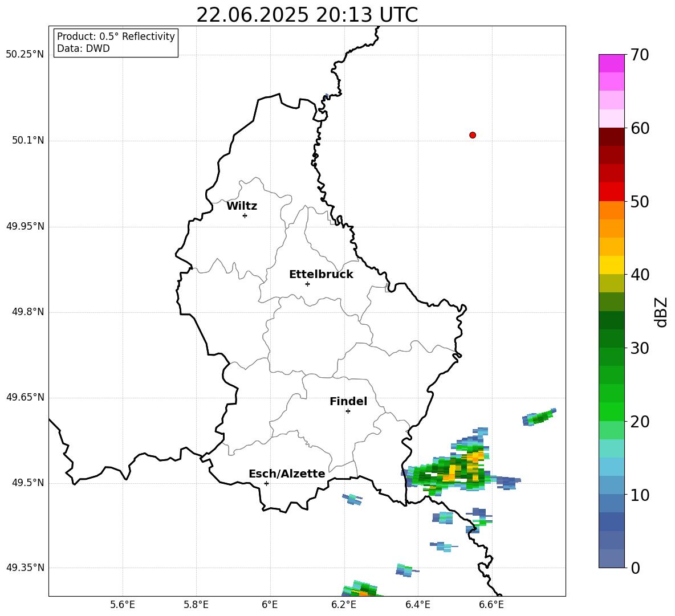The height and width of the screenshot is (616, 675).
Task: Click the 5.6°E longitude label
Action: 123,605
